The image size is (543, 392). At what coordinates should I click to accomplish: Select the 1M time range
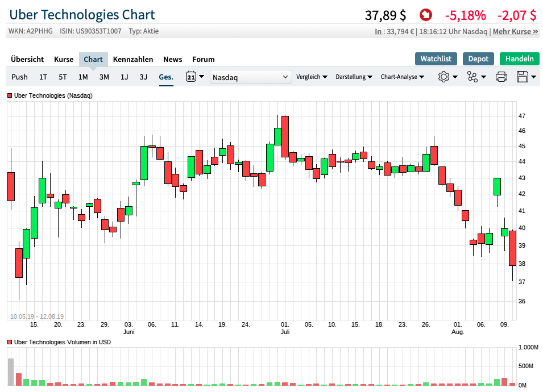(83, 77)
